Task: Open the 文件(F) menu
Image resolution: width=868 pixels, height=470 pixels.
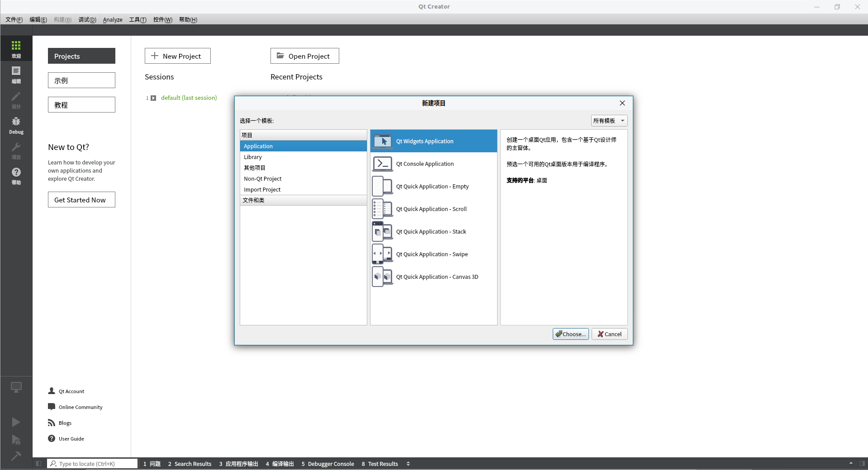Action: coord(14,19)
